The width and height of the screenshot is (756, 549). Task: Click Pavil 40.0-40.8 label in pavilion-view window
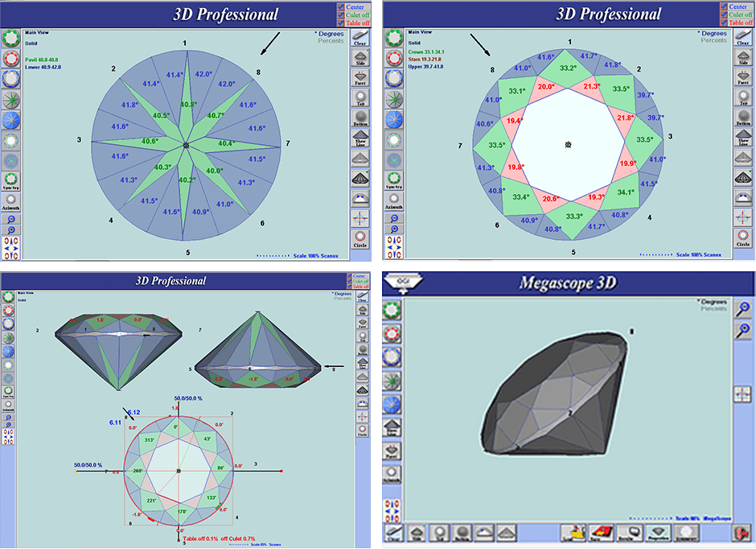point(42,60)
